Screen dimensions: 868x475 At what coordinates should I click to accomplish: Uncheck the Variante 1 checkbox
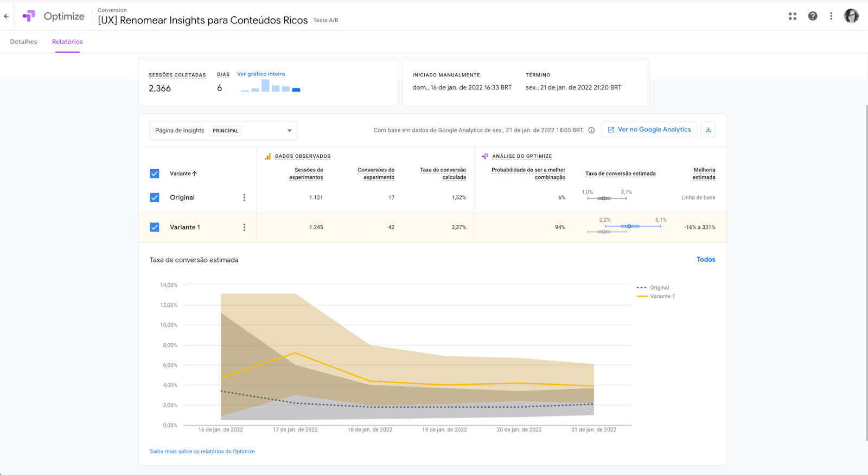click(x=155, y=227)
